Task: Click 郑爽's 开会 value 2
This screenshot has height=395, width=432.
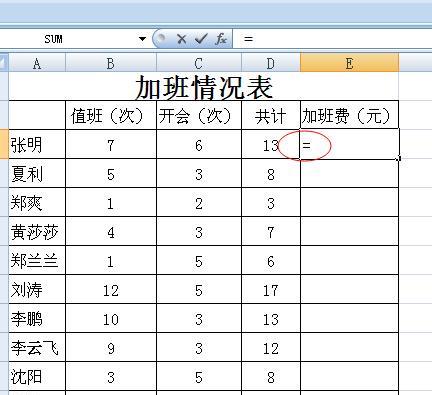Action: click(x=199, y=202)
